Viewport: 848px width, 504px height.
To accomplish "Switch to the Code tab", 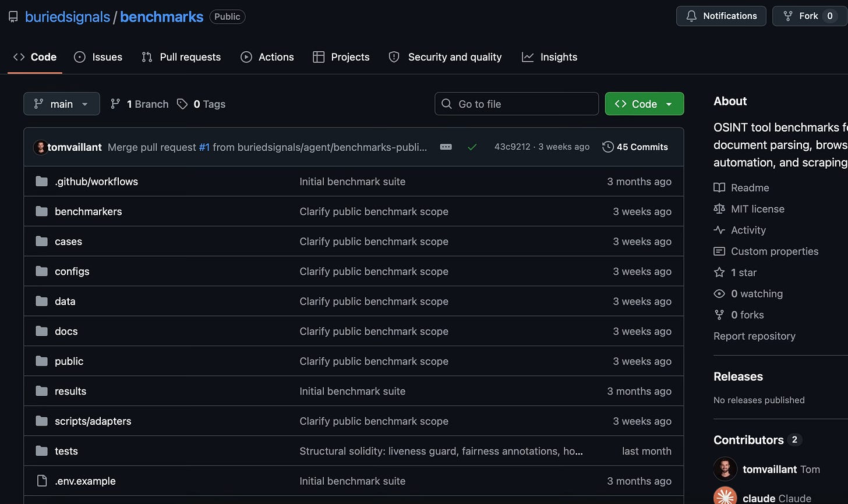I will pyautogui.click(x=35, y=57).
